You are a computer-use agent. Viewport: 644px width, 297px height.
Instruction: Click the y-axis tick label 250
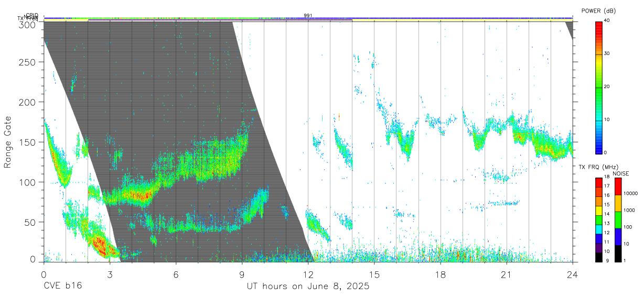coord(27,62)
